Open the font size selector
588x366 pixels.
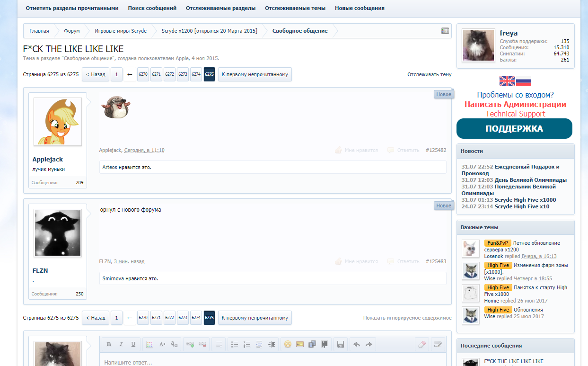point(162,344)
